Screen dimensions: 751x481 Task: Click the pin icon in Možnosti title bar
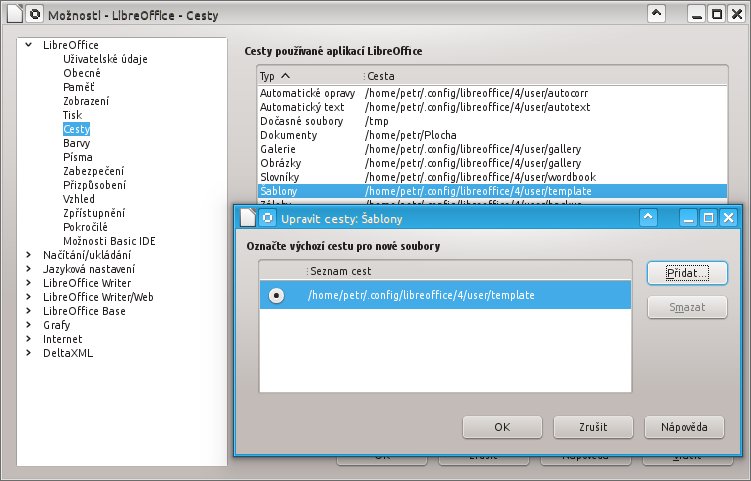34,14
